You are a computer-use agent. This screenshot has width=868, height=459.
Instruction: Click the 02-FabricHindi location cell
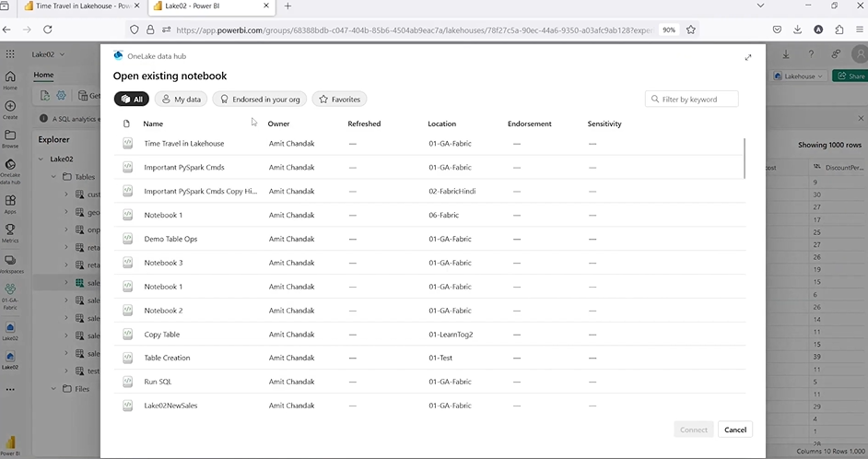coord(452,191)
